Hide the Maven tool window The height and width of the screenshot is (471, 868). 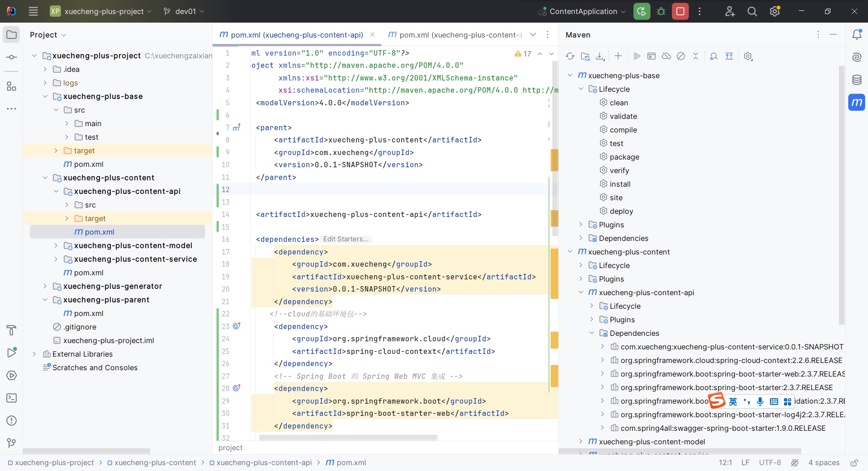pos(833,34)
